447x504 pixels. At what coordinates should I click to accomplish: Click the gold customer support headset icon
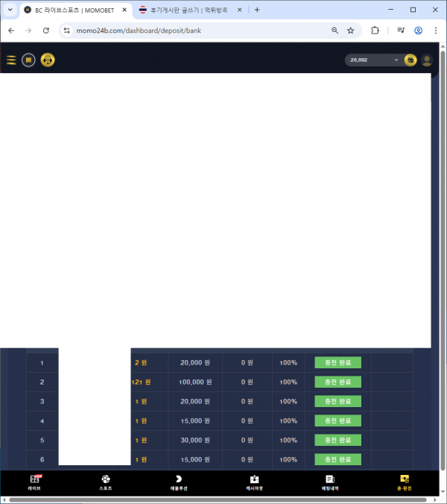(x=48, y=60)
